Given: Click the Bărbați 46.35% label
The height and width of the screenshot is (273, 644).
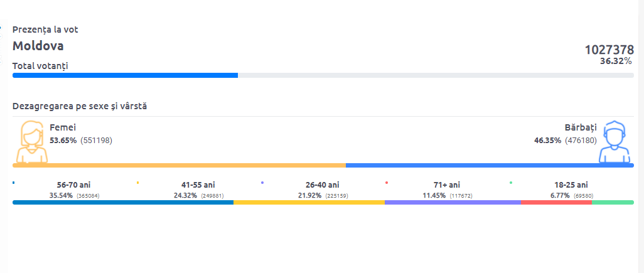Looking at the screenshot, I should (547, 141).
